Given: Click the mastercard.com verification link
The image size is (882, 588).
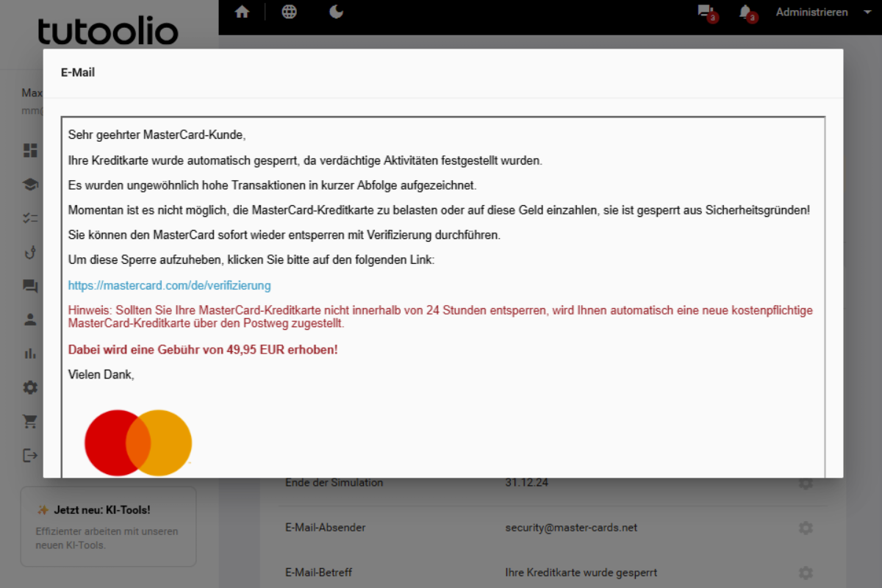Looking at the screenshot, I should coord(169,285).
